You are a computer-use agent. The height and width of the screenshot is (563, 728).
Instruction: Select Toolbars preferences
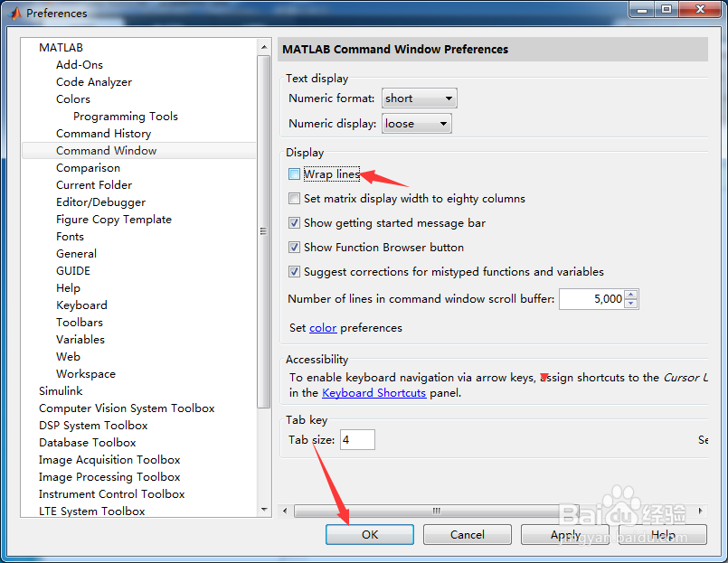click(80, 323)
